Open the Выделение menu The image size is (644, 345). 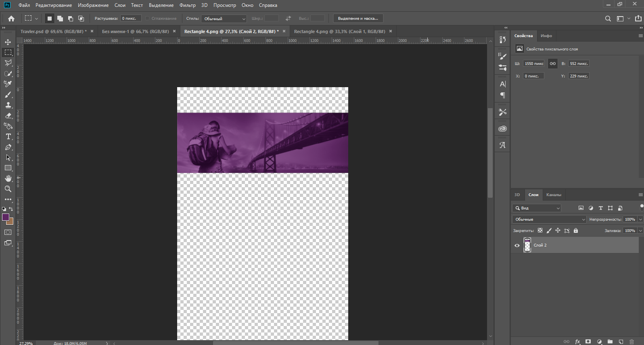161,5
